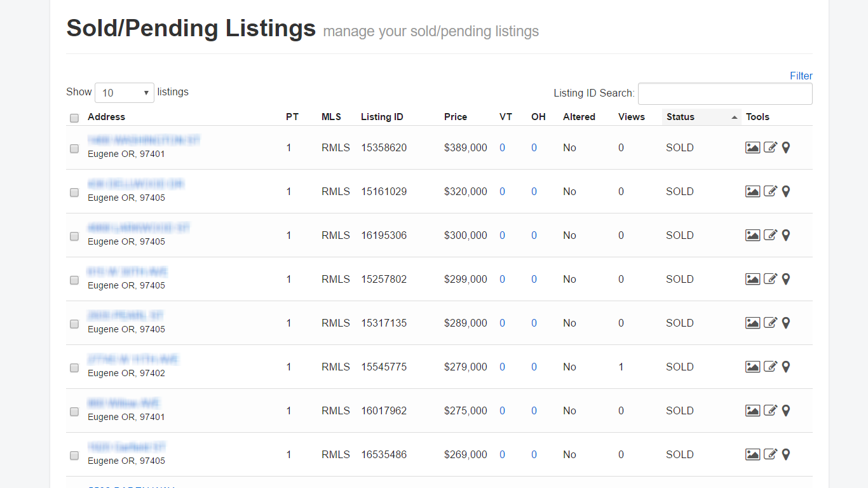Viewport: 868px width, 488px height.
Task: Open photos icon for listing 16195306
Action: (x=752, y=235)
